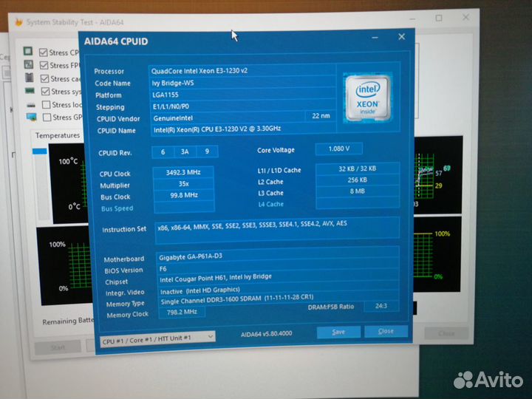Click the Memory Clock 798.2 MHz value

click(x=182, y=312)
